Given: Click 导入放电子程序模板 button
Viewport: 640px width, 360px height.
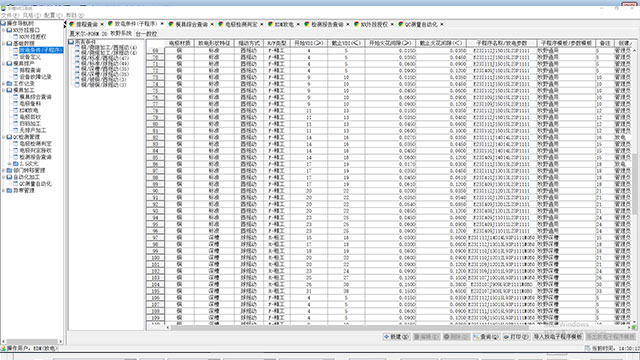Looking at the screenshot, I should 558,337.
